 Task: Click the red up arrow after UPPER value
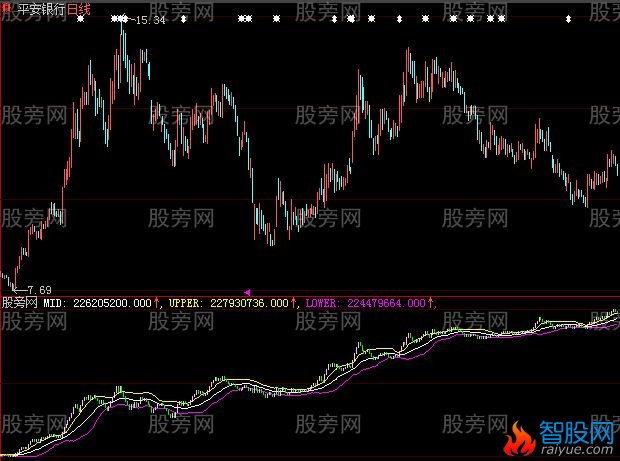click(293, 303)
